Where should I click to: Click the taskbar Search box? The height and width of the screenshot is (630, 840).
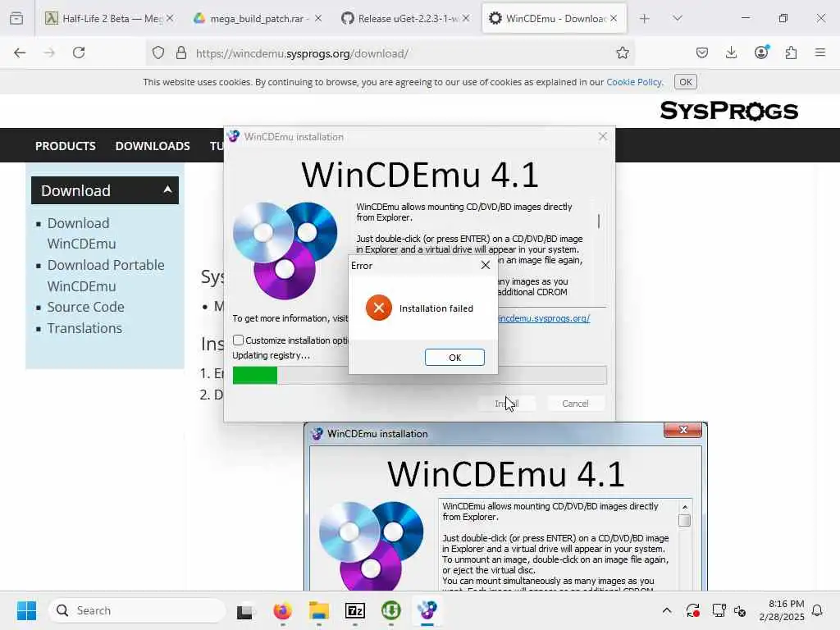coord(137,610)
